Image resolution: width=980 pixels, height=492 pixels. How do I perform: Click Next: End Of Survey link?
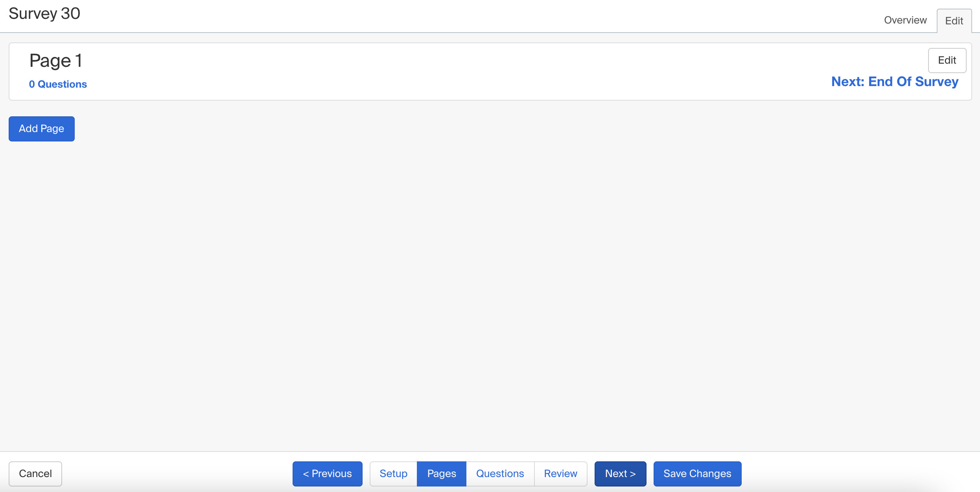[x=895, y=81]
